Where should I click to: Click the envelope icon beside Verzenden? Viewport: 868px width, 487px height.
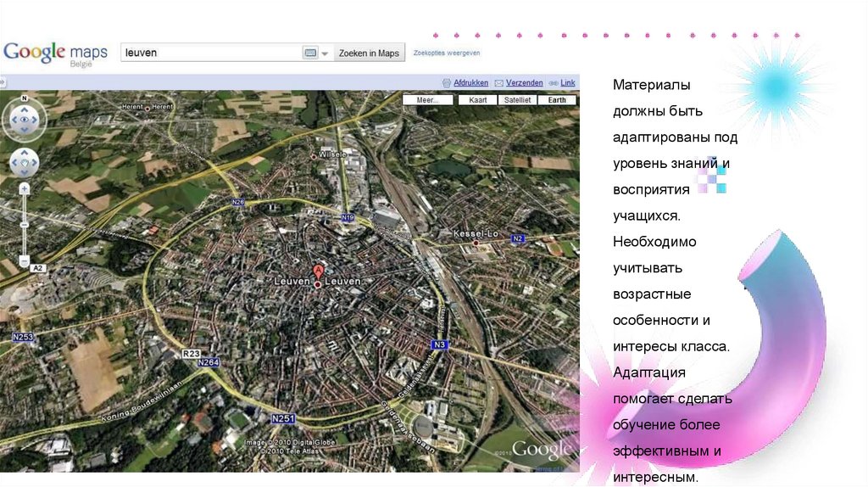[498, 83]
